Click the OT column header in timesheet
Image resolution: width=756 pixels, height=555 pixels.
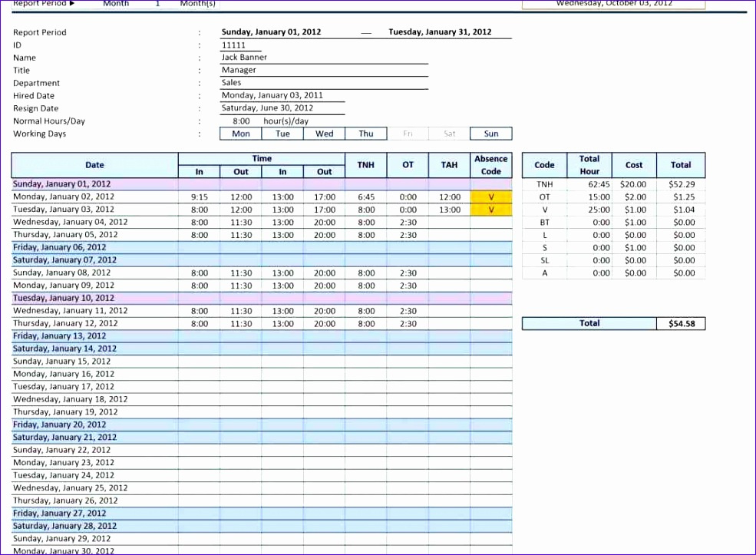tap(408, 165)
